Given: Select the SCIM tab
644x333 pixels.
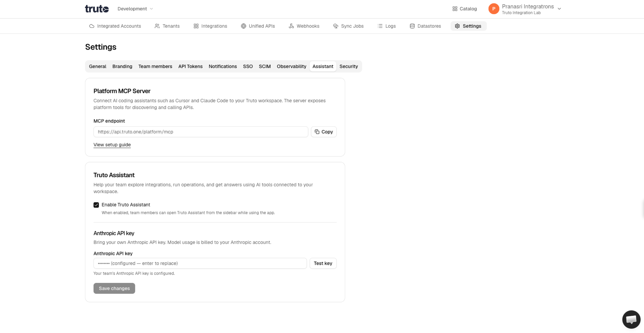Looking at the screenshot, I should [265, 66].
